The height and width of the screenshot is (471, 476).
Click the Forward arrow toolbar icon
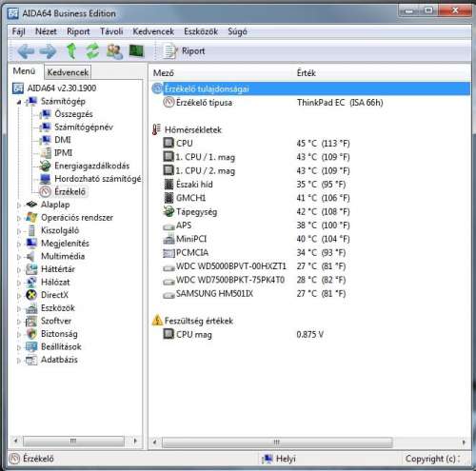[48, 50]
